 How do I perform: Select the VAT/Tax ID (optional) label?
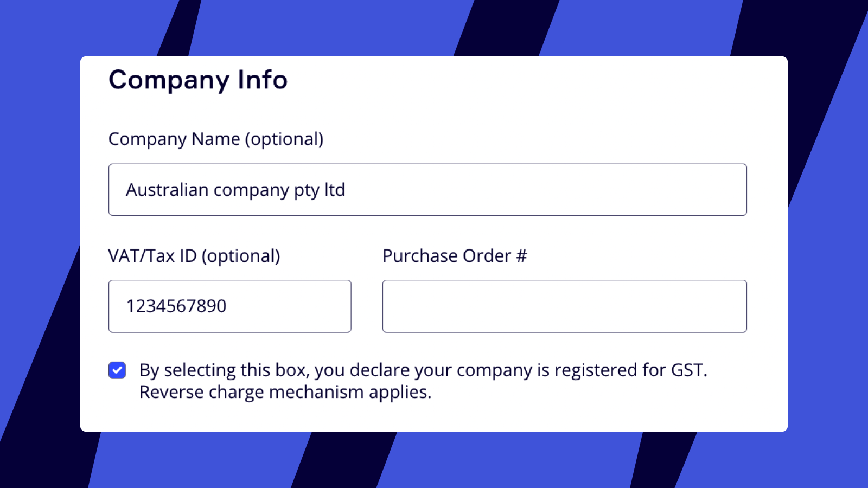pos(194,255)
